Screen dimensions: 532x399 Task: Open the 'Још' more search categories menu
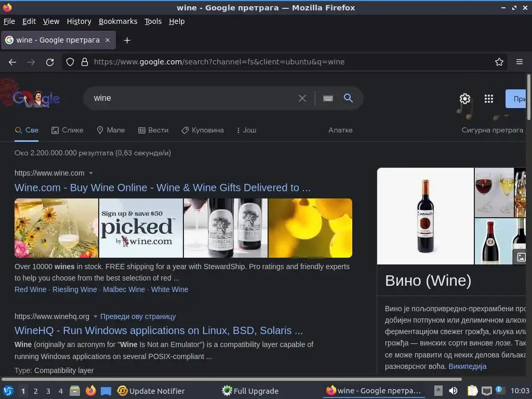point(247,130)
